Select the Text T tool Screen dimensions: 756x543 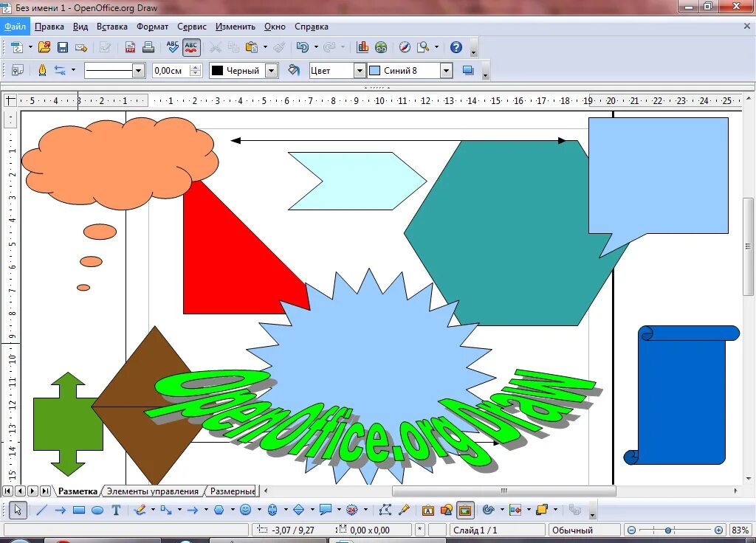pos(116,510)
